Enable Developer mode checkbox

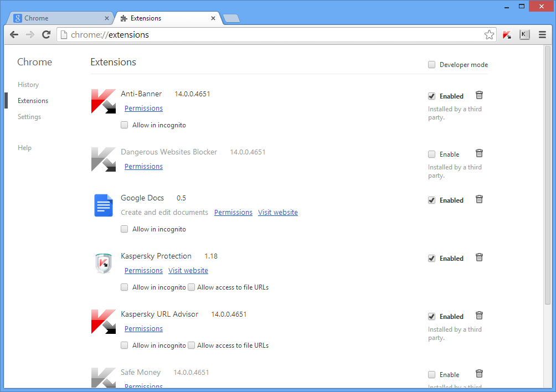[431, 65]
